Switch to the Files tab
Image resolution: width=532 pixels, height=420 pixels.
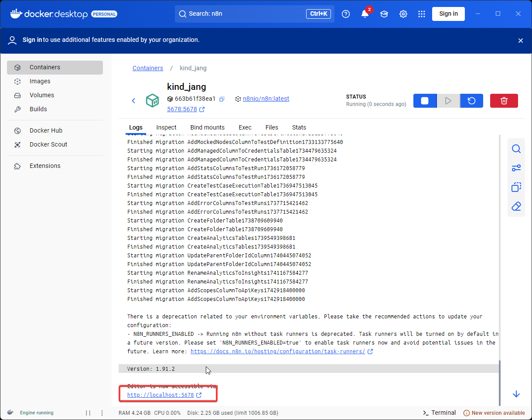click(x=272, y=127)
